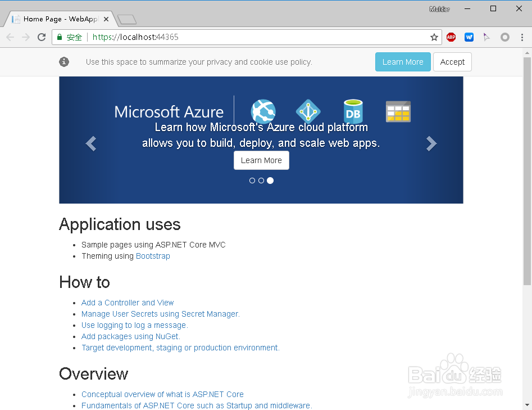Click the carousel's right chevron arrow
This screenshot has width=532, height=410.
pyautogui.click(x=431, y=143)
